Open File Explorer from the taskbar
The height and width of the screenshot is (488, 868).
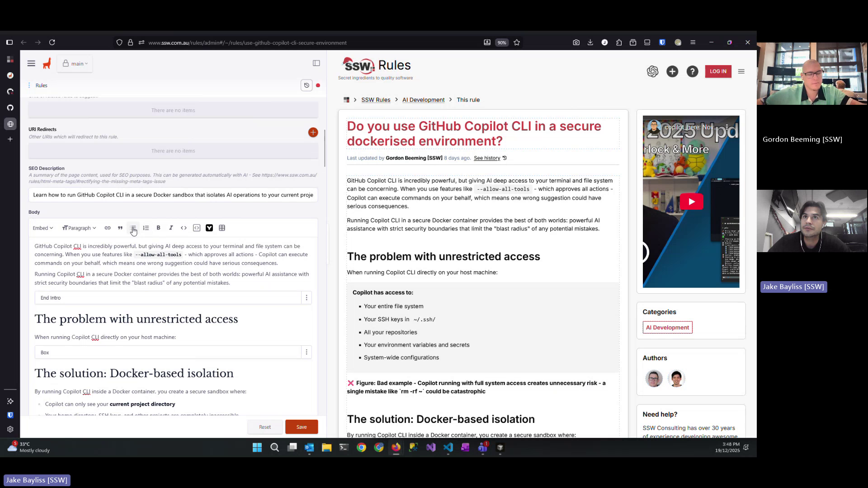326,448
